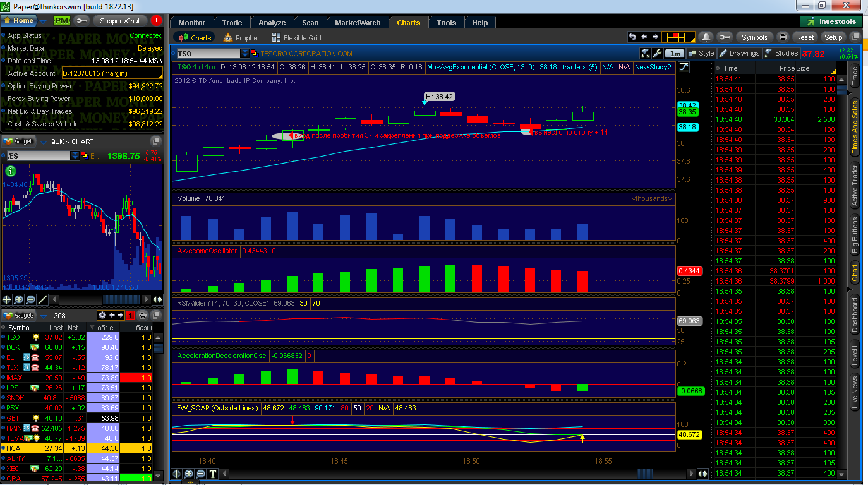Image resolution: width=868 pixels, height=485 pixels.
Task: Open the watchlist gear settings icon
Action: pos(102,315)
